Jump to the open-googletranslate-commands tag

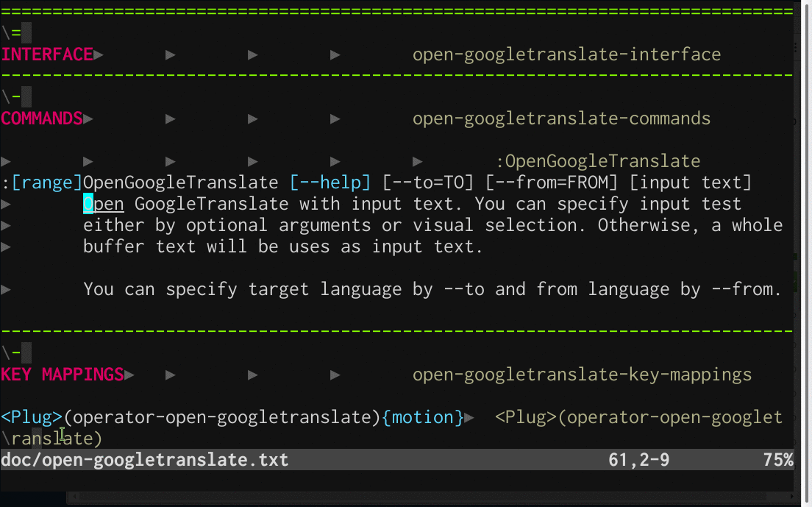pyautogui.click(x=561, y=118)
